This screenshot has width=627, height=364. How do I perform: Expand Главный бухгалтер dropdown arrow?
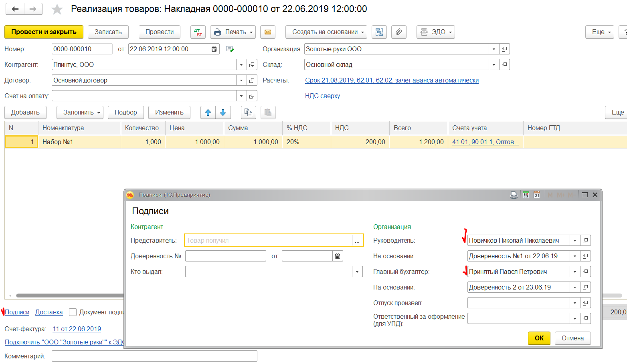[575, 271]
